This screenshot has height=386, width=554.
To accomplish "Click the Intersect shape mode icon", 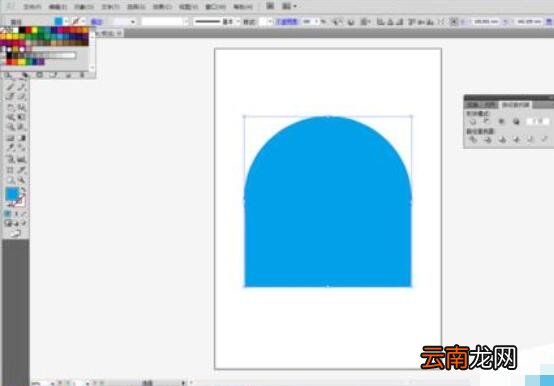I will 501,121.
